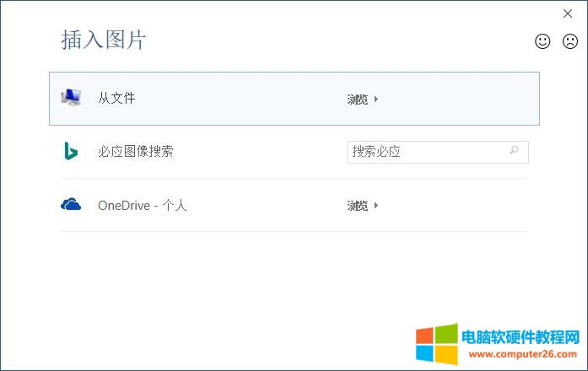Image resolution: width=588 pixels, height=371 pixels.
Task: Focus the 搜索必应 search field
Action: pyautogui.click(x=426, y=152)
